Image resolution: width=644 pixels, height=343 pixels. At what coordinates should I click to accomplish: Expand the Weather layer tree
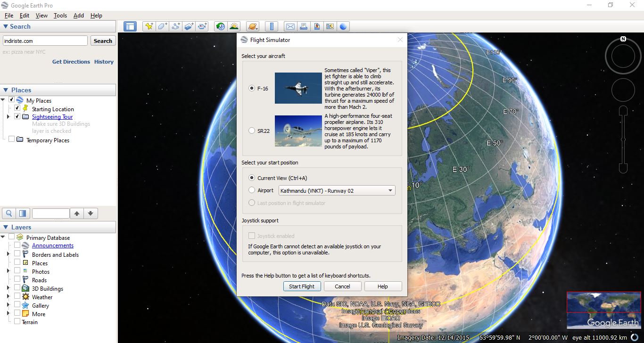8,296
